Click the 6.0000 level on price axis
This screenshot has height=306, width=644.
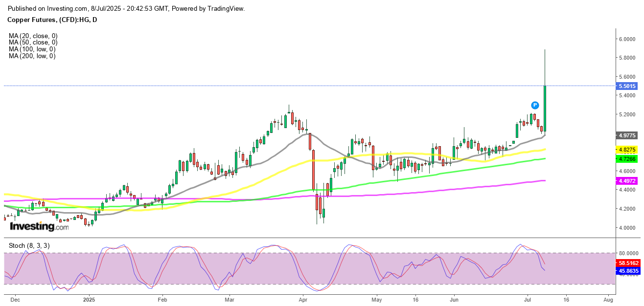[626, 39]
